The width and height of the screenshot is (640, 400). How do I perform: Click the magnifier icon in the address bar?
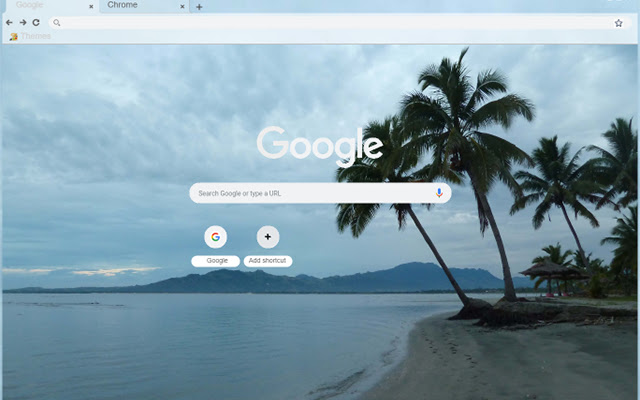point(57,23)
